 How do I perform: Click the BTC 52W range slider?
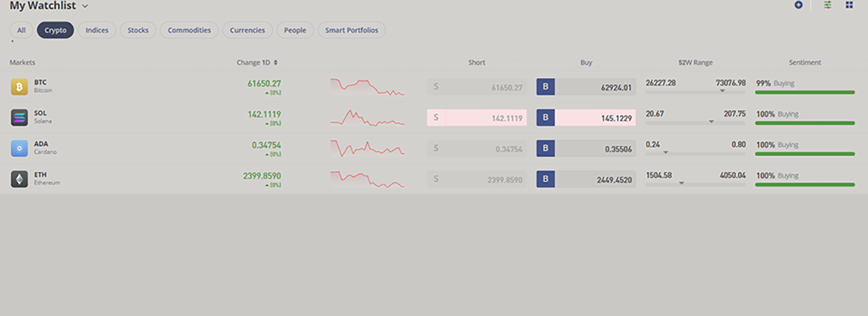coord(695,92)
